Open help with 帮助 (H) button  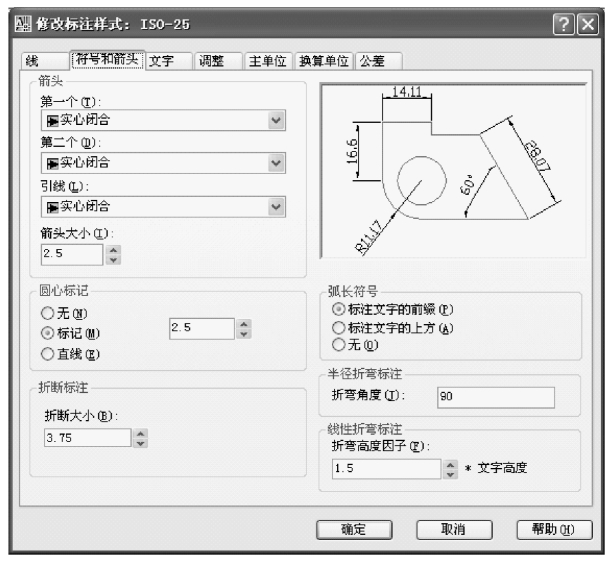[555, 529]
